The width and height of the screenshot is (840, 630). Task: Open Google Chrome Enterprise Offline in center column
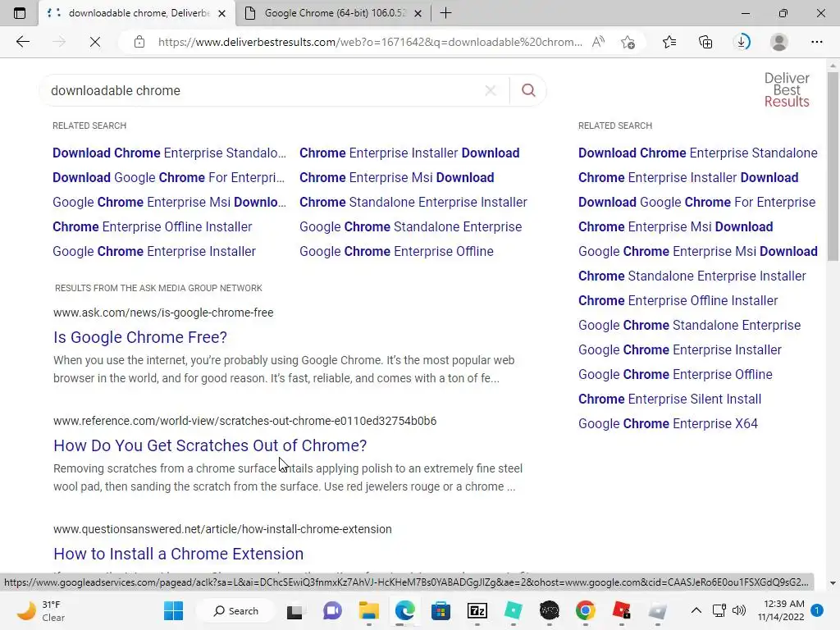396,252
